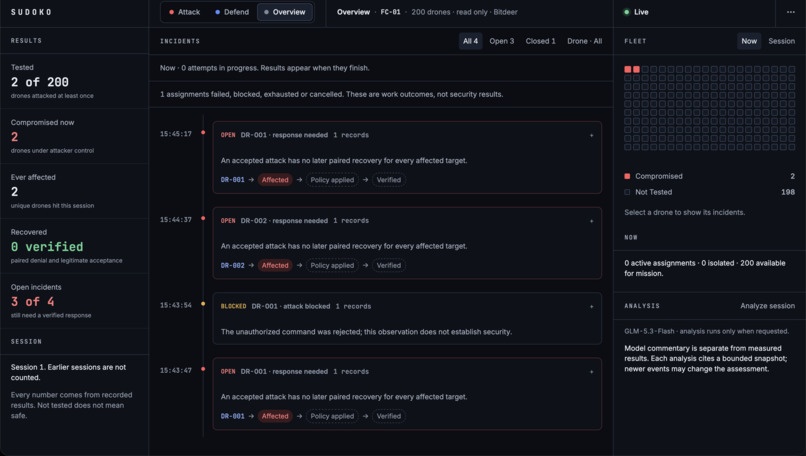
Task: Click the '2 of 200' tested value
Action: coord(40,82)
